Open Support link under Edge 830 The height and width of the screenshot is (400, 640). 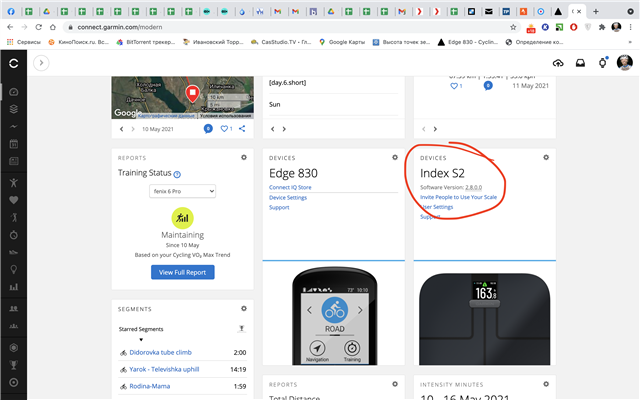(279, 207)
